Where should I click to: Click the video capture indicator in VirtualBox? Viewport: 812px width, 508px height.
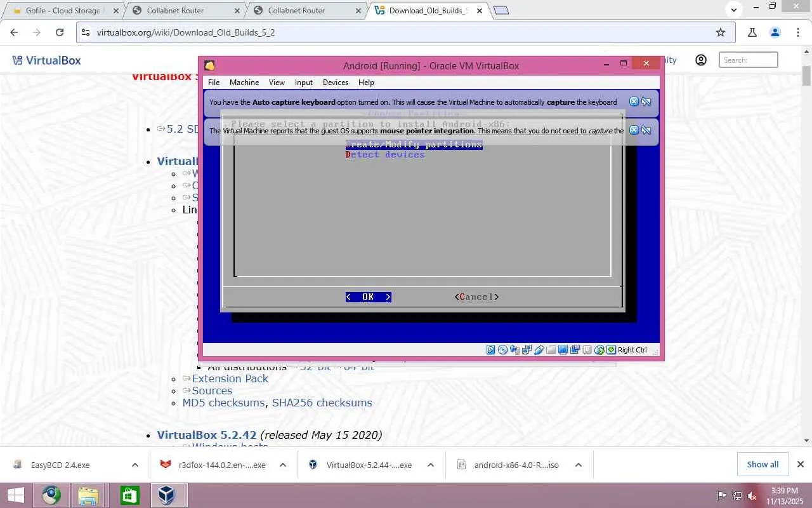[x=575, y=349]
